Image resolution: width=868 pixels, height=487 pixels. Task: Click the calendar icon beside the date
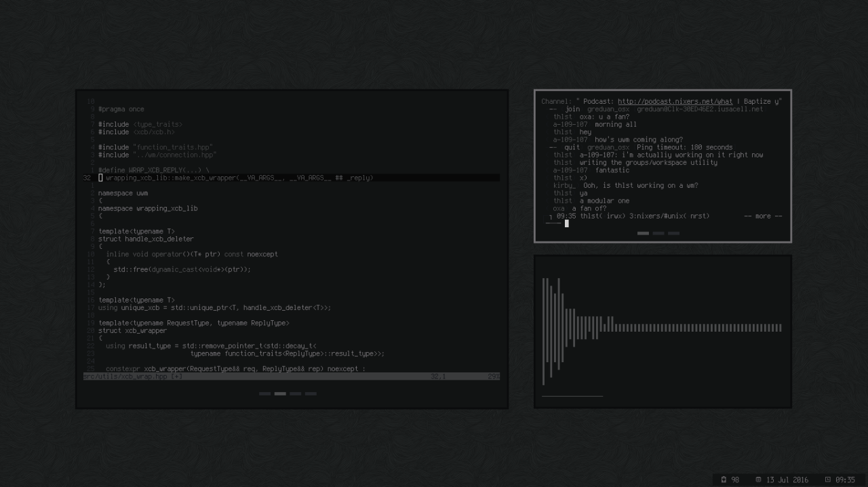pos(758,480)
